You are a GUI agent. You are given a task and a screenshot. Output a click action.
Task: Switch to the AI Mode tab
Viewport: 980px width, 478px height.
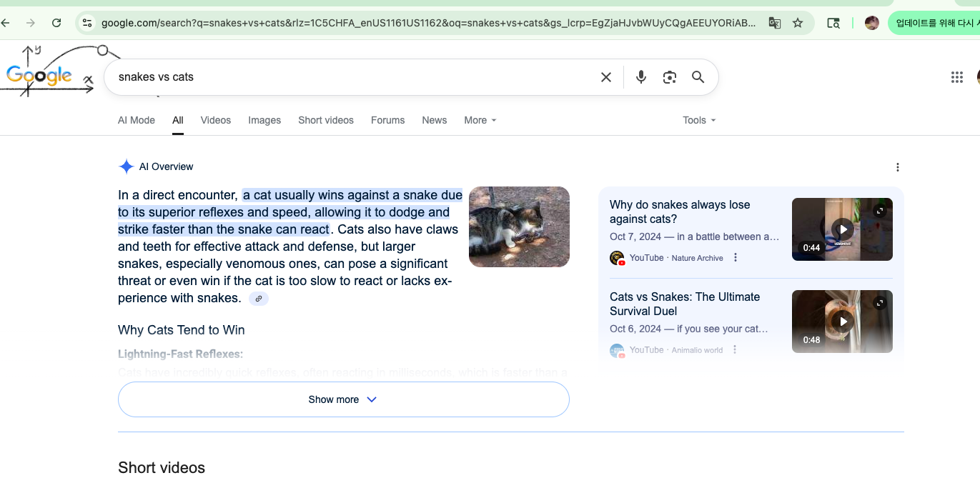pos(137,120)
